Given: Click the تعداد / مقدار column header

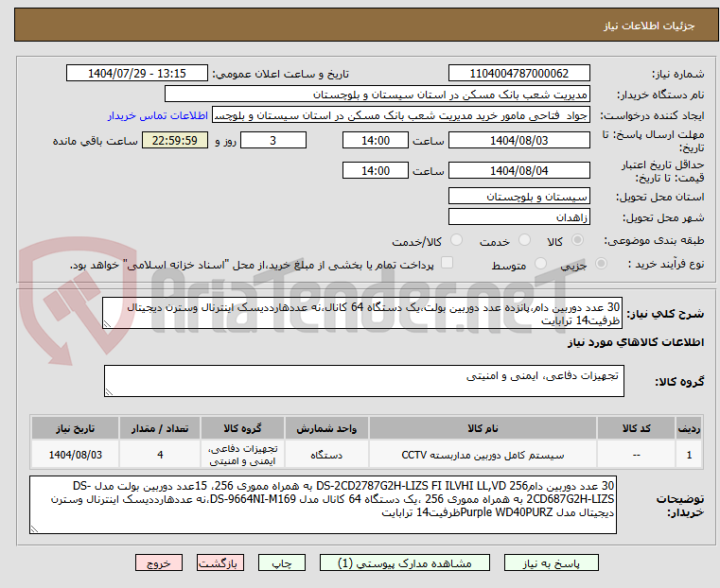Looking at the screenshot, I should (x=160, y=428).
